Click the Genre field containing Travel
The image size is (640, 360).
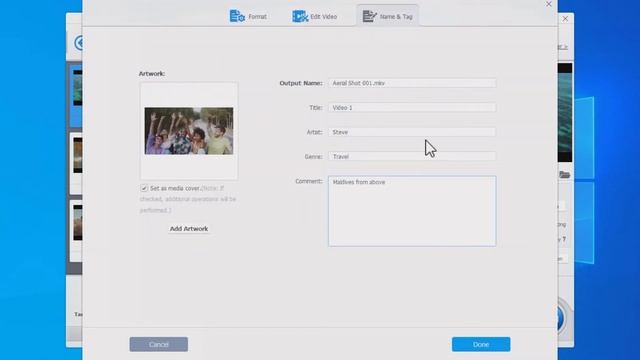tap(412, 156)
